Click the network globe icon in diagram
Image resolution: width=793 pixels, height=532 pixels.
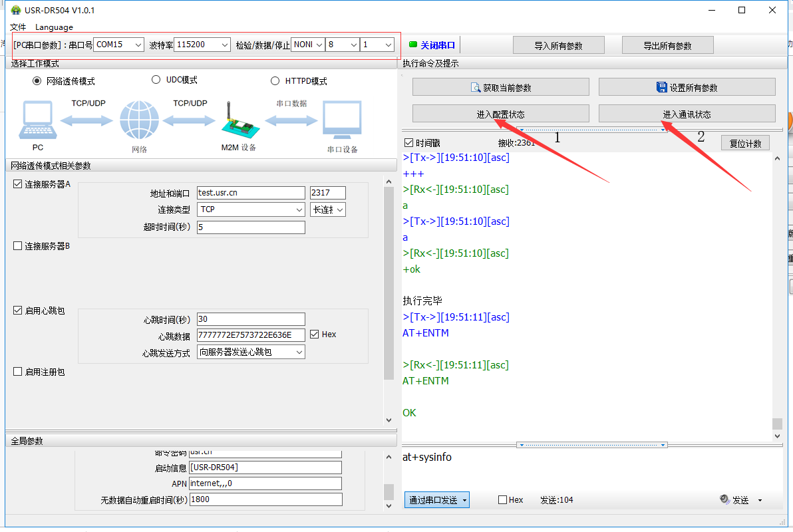[139, 121]
